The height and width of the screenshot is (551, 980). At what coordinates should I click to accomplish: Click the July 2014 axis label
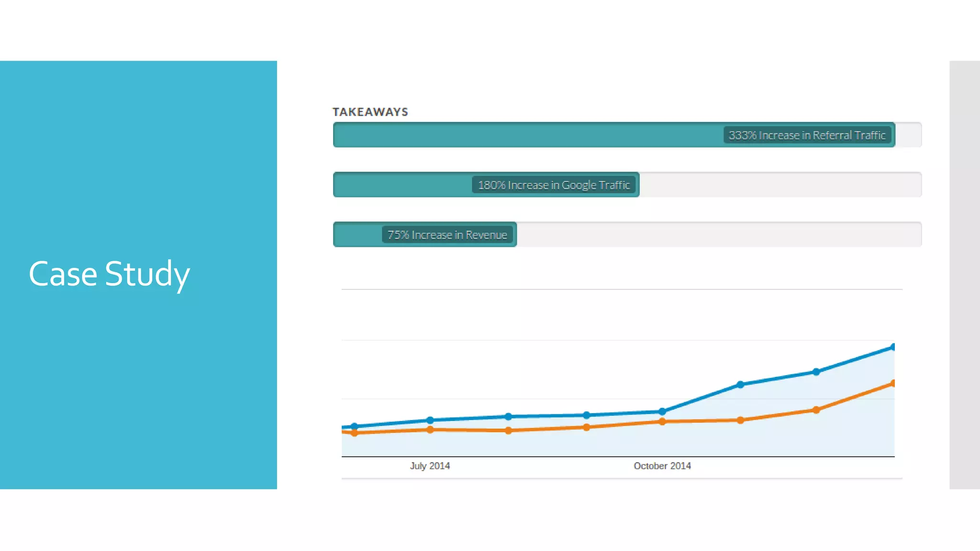[x=430, y=466]
